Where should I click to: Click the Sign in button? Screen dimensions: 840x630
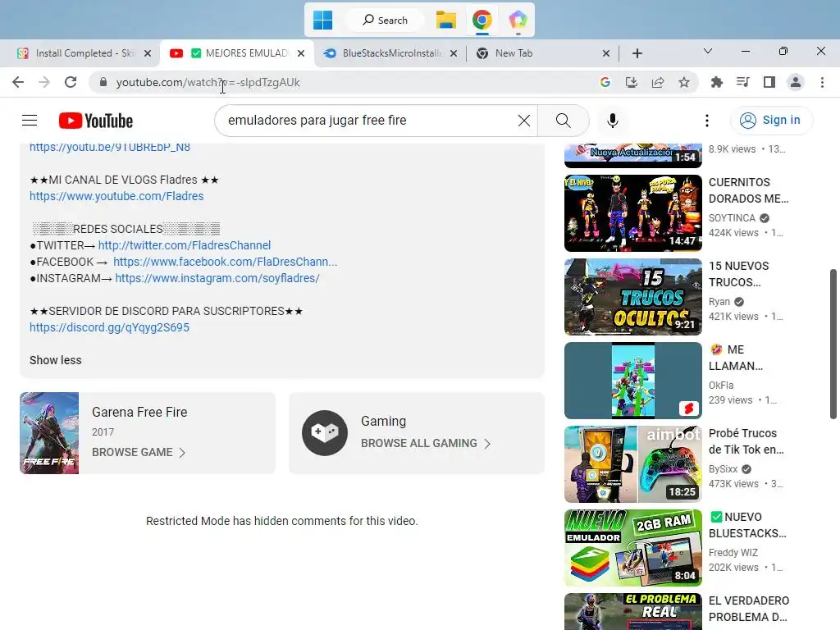click(x=771, y=120)
